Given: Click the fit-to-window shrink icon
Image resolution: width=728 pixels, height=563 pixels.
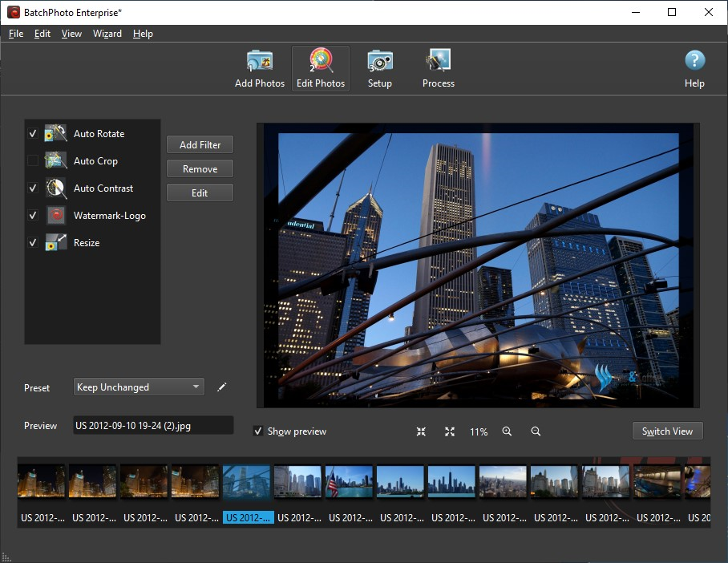Looking at the screenshot, I should coord(421,431).
